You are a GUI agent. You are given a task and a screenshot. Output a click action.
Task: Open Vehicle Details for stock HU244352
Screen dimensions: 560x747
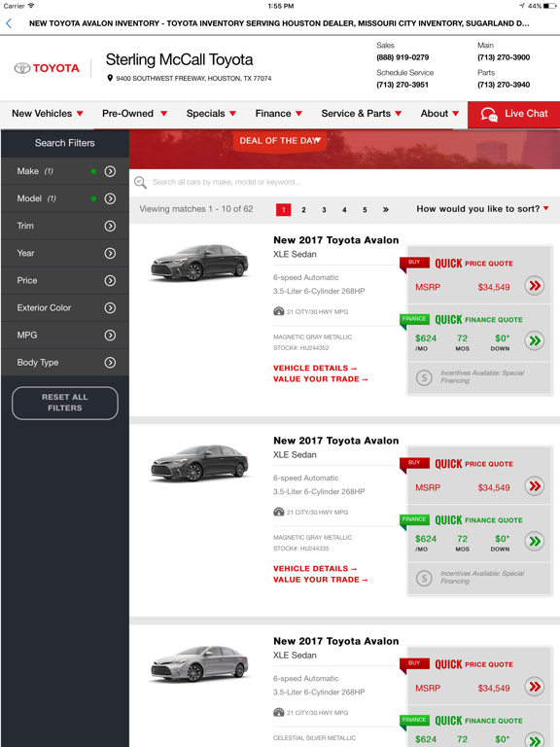[x=315, y=369]
